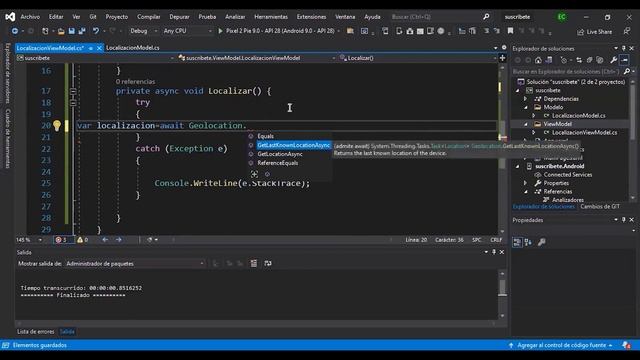Expand the Properties node in Solution Explorer
640x360 pixels.
pos(526,183)
